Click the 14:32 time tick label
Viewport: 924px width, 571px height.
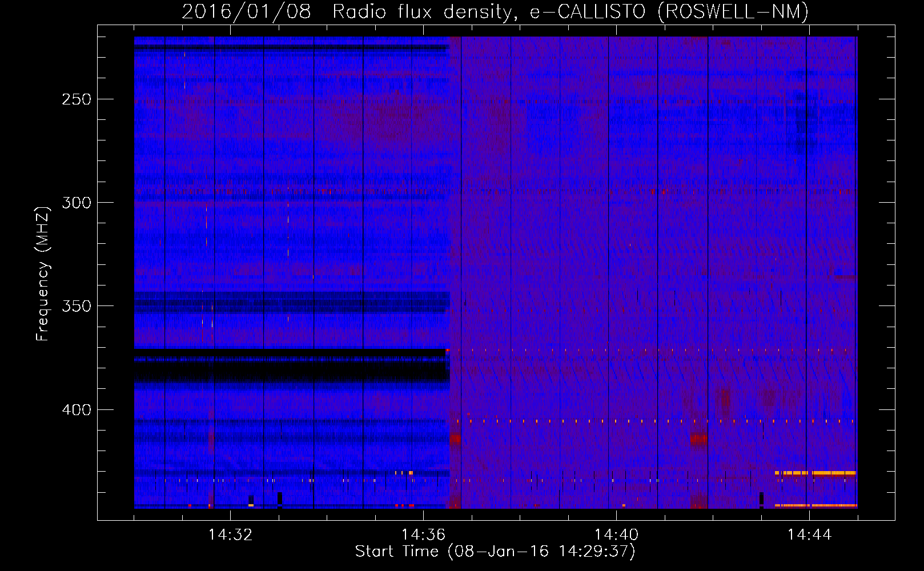point(230,534)
